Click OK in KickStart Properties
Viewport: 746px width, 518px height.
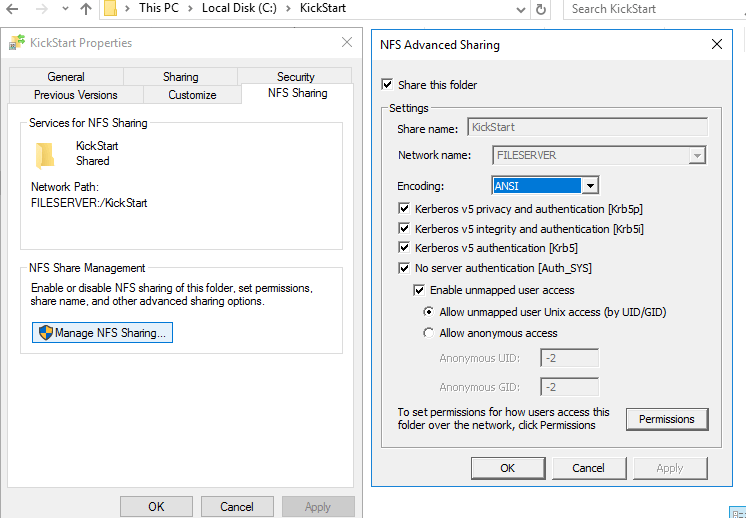(x=156, y=507)
